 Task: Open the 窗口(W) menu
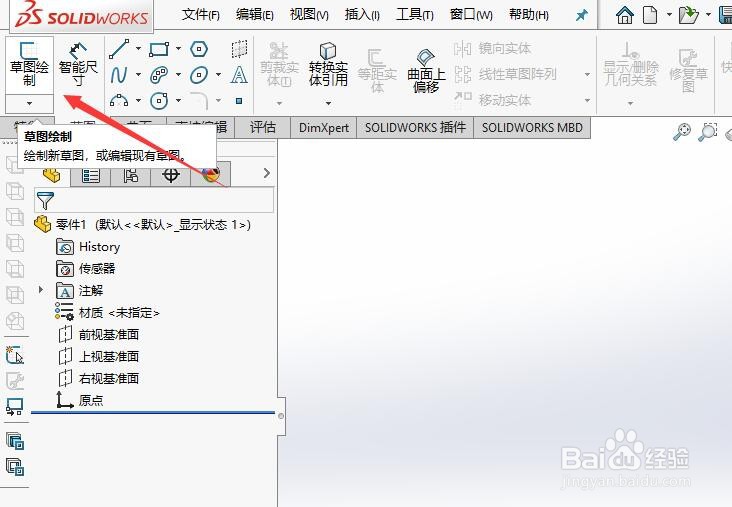click(x=471, y=15)
